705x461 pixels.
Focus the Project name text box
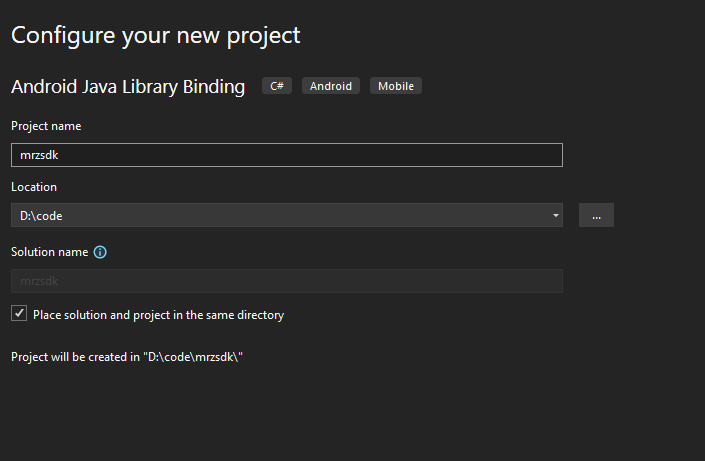click(x=286, y=155)
